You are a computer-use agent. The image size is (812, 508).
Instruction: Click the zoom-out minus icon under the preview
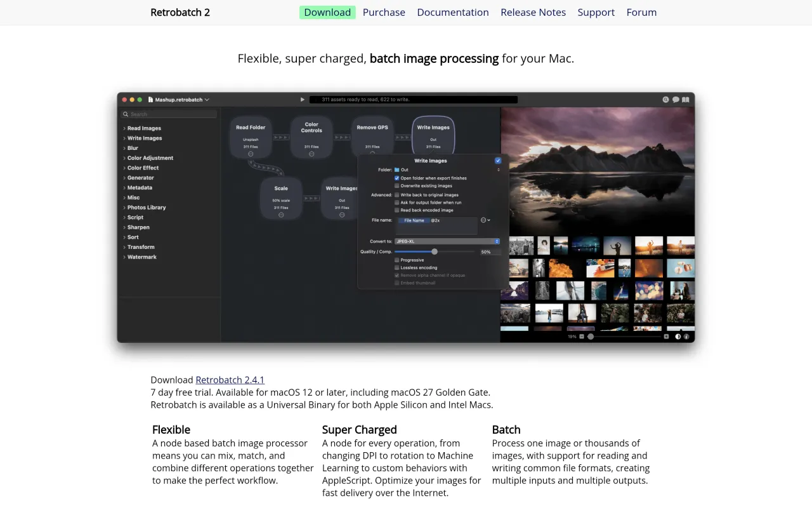[582, 337]
